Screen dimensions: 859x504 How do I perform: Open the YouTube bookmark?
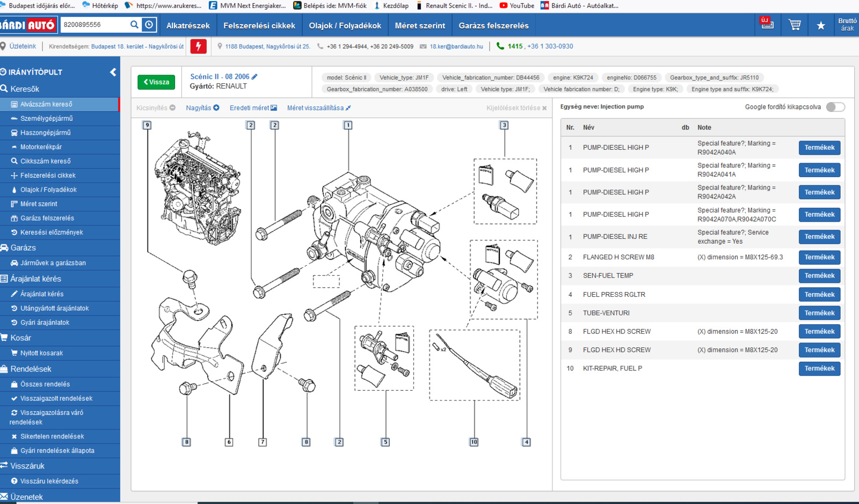click(x=516, y=5)
